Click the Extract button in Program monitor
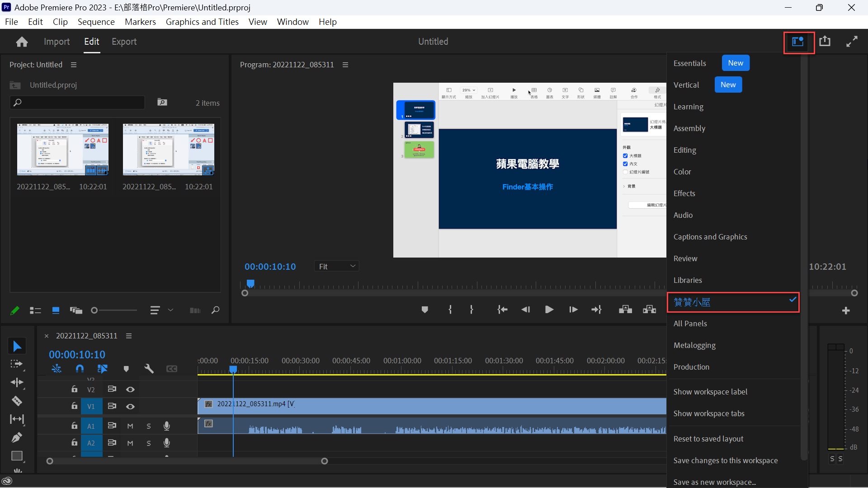This screenshot has width=868, height=488. (650, 310)
